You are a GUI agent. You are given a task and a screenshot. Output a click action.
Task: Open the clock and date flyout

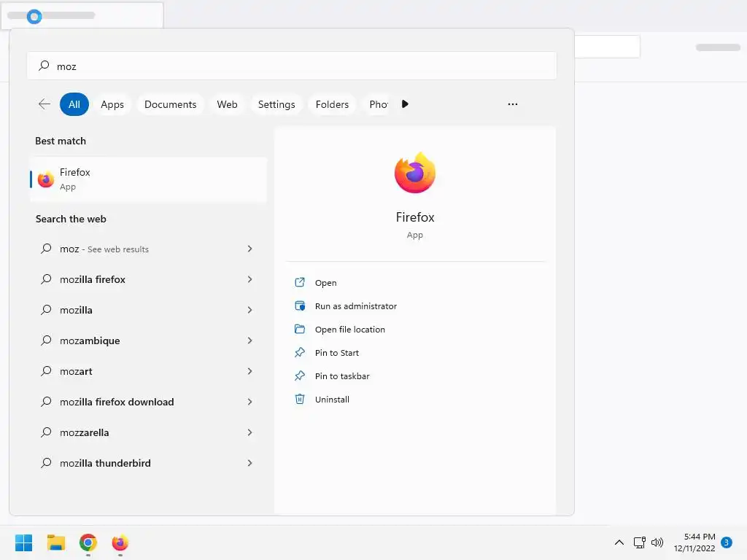694,542
